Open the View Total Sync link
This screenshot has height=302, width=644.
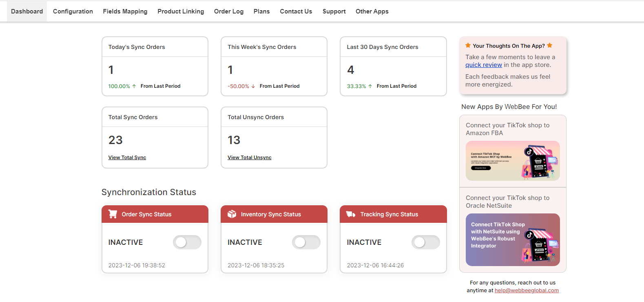(x=127, y=158)
